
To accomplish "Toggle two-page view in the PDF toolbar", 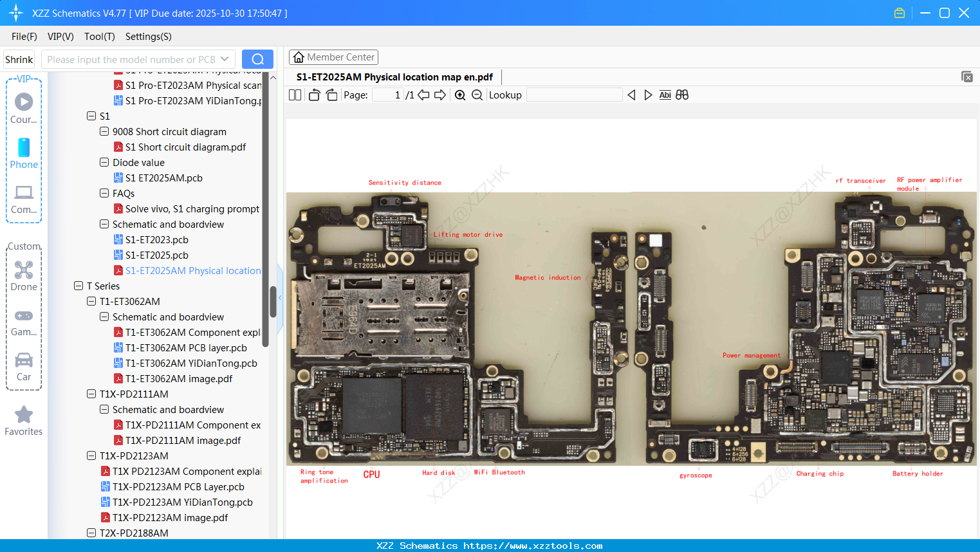I will [295, 95].
